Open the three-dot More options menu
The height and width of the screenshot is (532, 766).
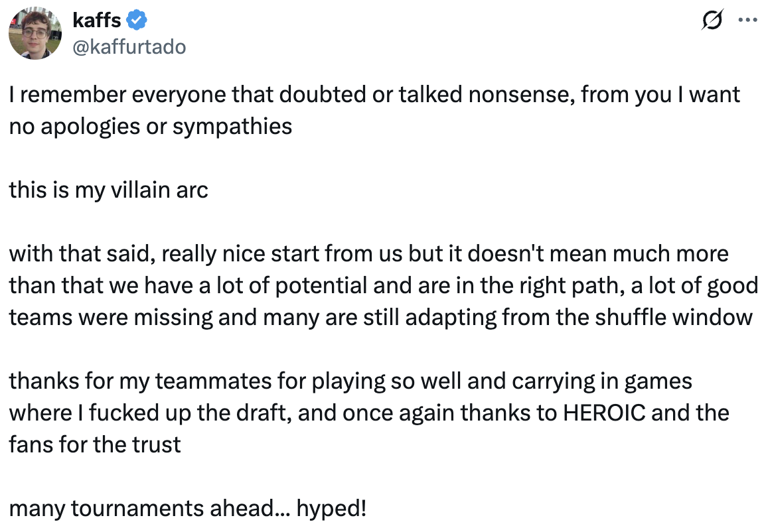(747, 21)
